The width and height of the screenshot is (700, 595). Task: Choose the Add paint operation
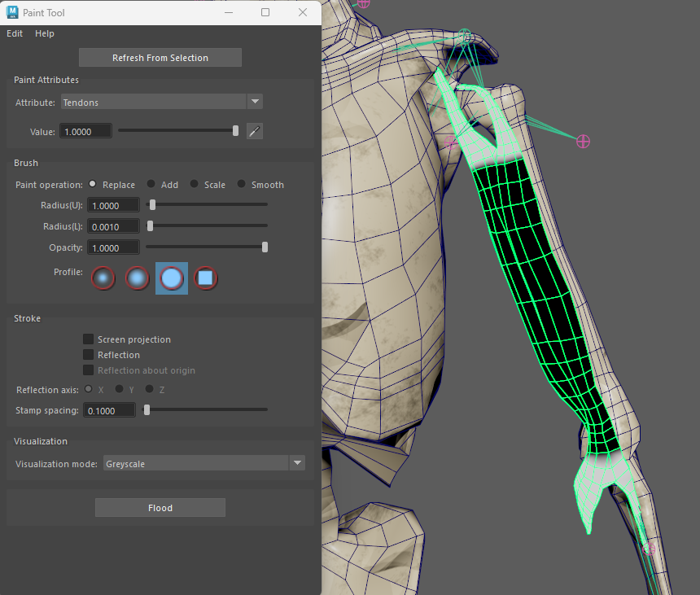click(x=151, y=185)
